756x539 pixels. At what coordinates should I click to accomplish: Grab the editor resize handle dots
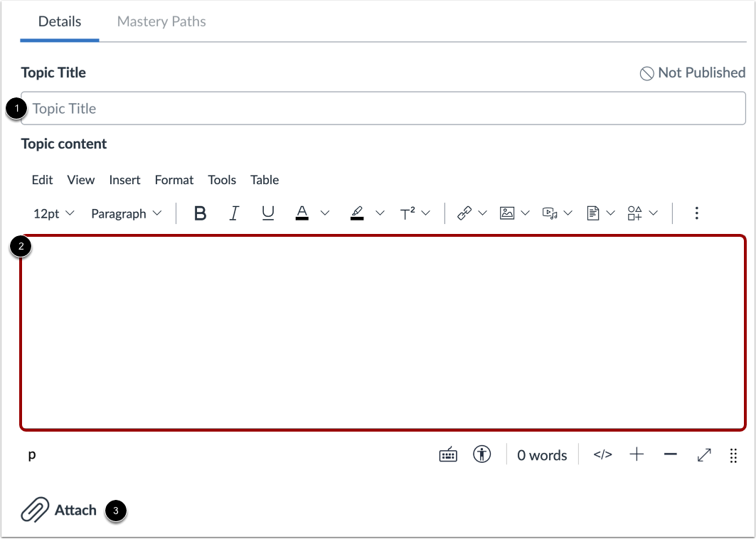(x=733, y=455)
